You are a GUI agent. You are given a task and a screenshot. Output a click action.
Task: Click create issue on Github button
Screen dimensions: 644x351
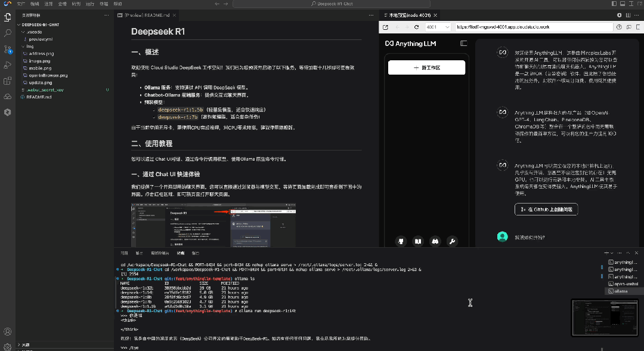(x=546, y=209)
